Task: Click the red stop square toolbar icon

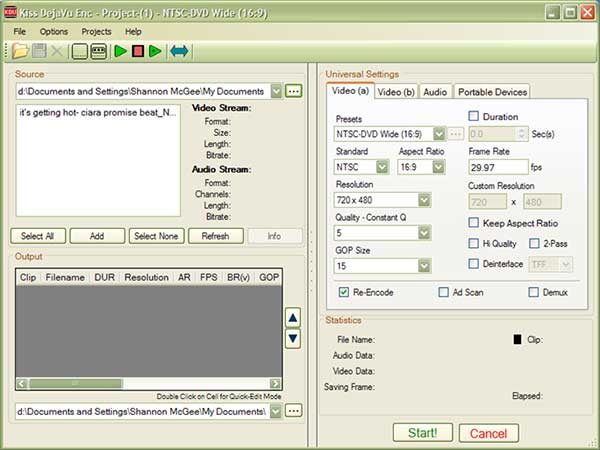Action: pyautogui.click(x=137, y=50)
